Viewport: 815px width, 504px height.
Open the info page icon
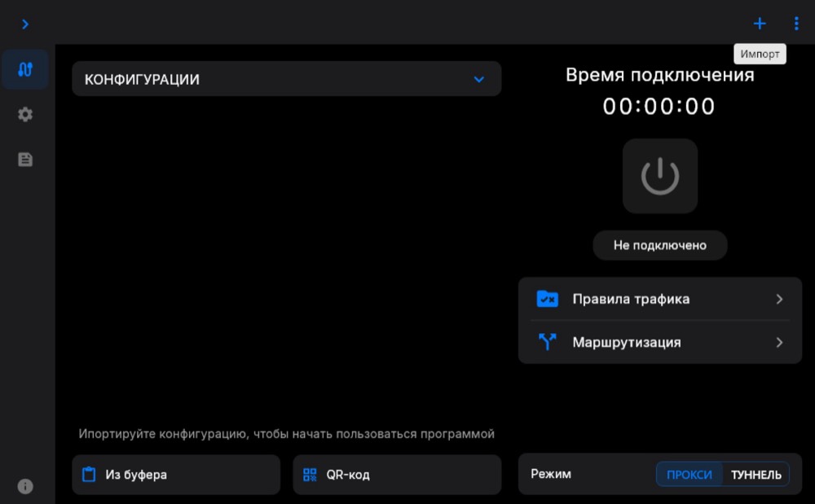25,486
